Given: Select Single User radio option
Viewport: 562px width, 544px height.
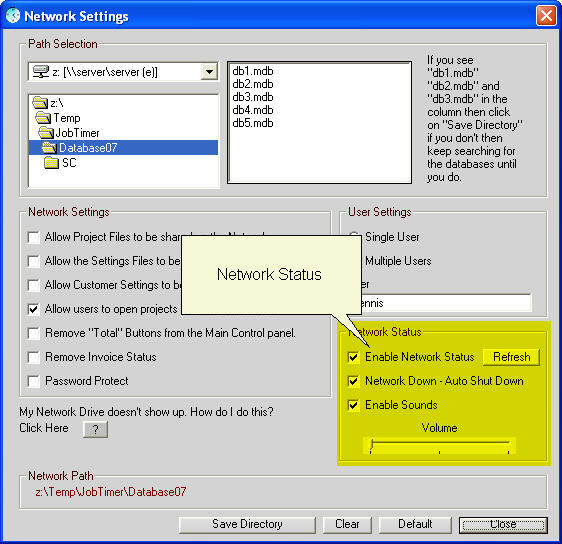Looking at the screenshot, I should tap(354, 237).
